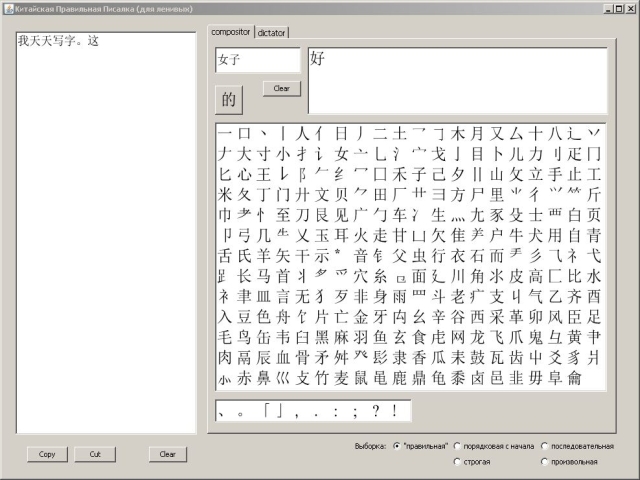Click the Copy button

(x=47, y=454)
